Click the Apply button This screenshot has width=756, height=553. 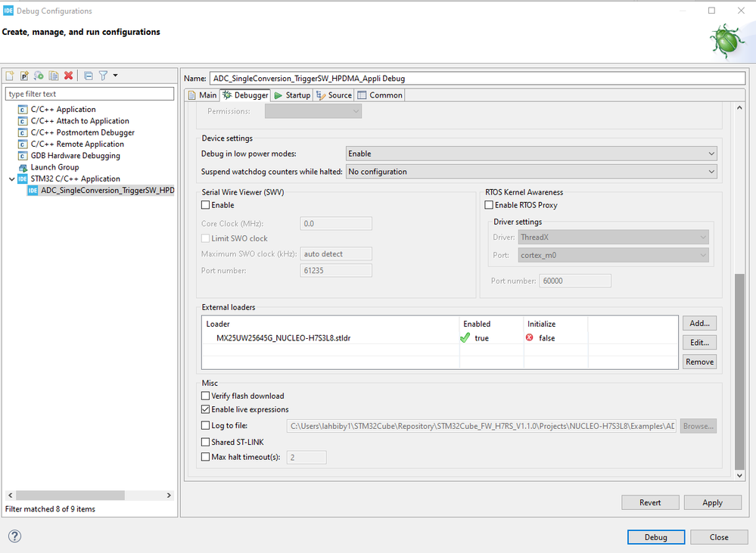pyautogui.click(x=713, y=502)
